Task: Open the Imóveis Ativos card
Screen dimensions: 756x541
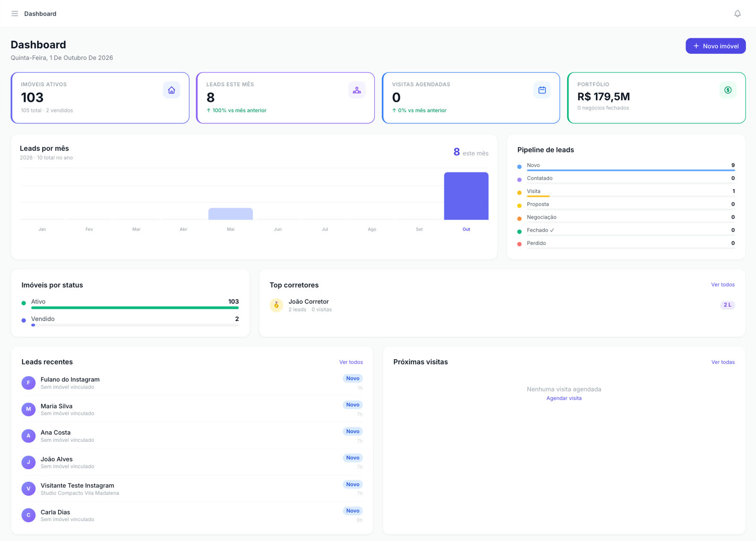Action: click(100, 98)
